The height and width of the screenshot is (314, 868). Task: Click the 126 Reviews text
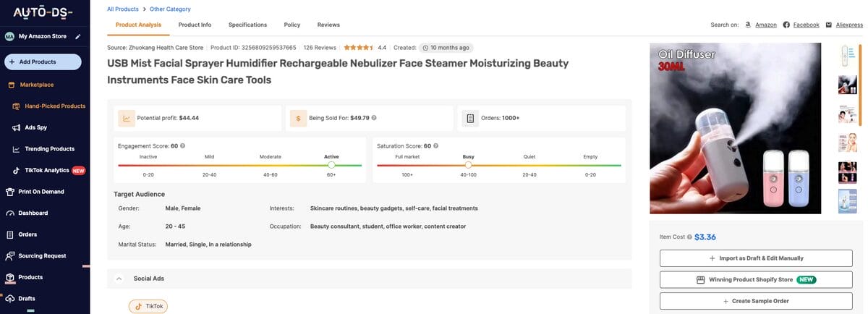[320, 48]
